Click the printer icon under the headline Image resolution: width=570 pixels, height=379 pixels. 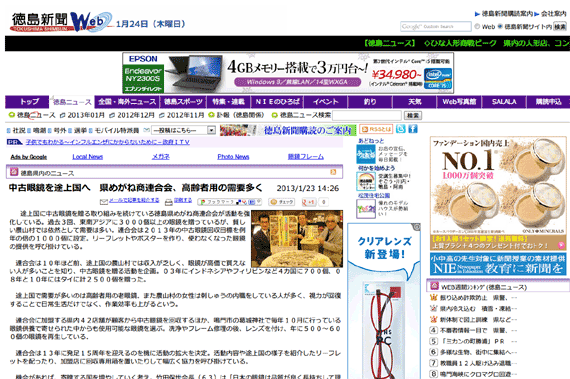pos(169,202)
